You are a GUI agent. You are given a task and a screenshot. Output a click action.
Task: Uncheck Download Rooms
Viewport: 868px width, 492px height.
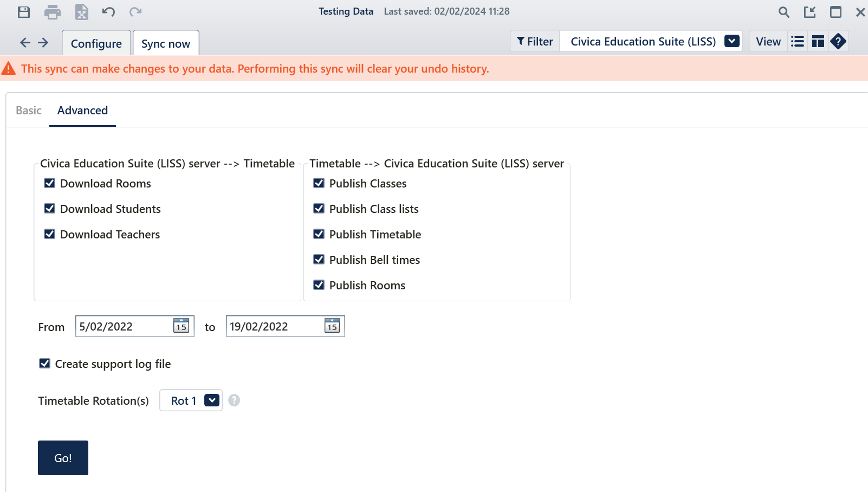[49, 183]
